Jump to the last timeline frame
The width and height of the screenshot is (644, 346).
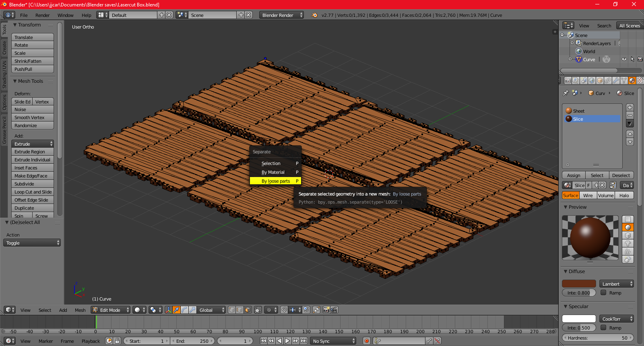pos(303,341)
